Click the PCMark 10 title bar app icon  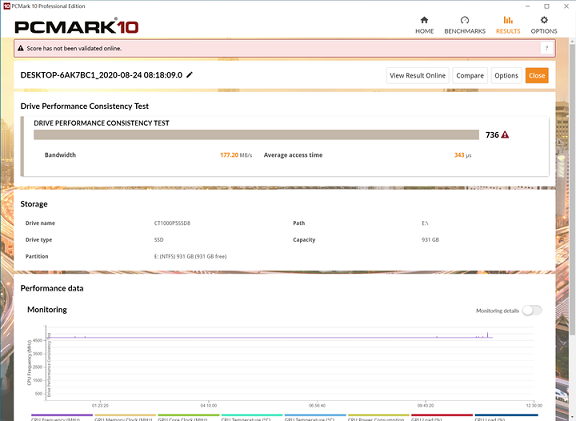(x=6, y=6)
